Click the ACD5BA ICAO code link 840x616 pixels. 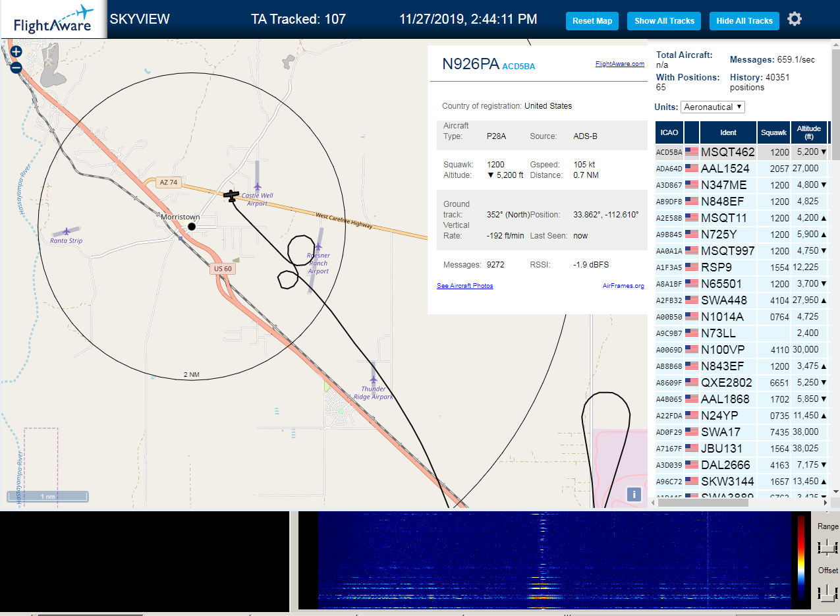pyautogui.click(x=518, y=67)
